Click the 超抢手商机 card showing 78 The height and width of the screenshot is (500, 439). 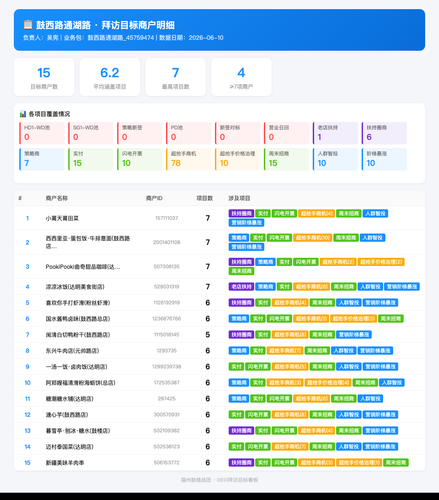tap(189, 159)
